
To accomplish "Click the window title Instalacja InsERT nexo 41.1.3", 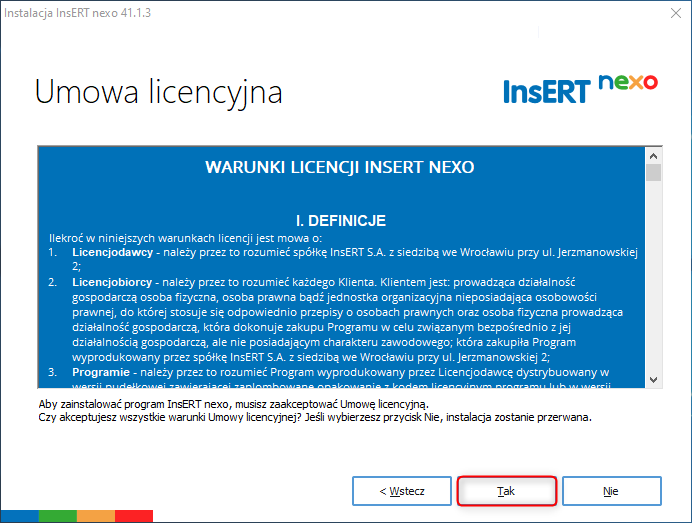I will [77, 13].
